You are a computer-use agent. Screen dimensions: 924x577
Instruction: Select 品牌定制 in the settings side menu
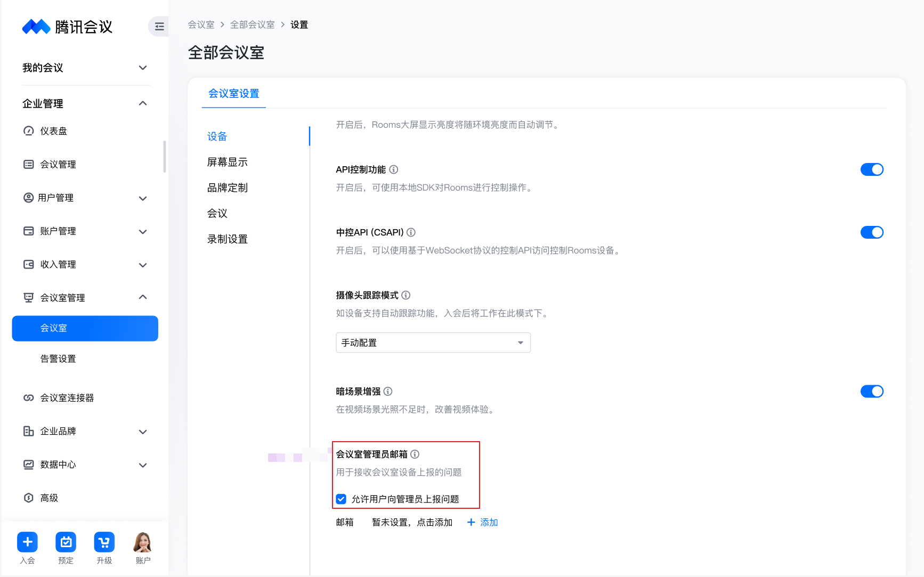pos(228,188)
